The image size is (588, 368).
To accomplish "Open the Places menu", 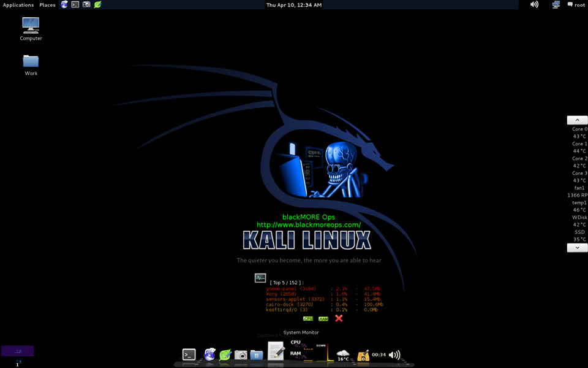I will pos(47,5).
